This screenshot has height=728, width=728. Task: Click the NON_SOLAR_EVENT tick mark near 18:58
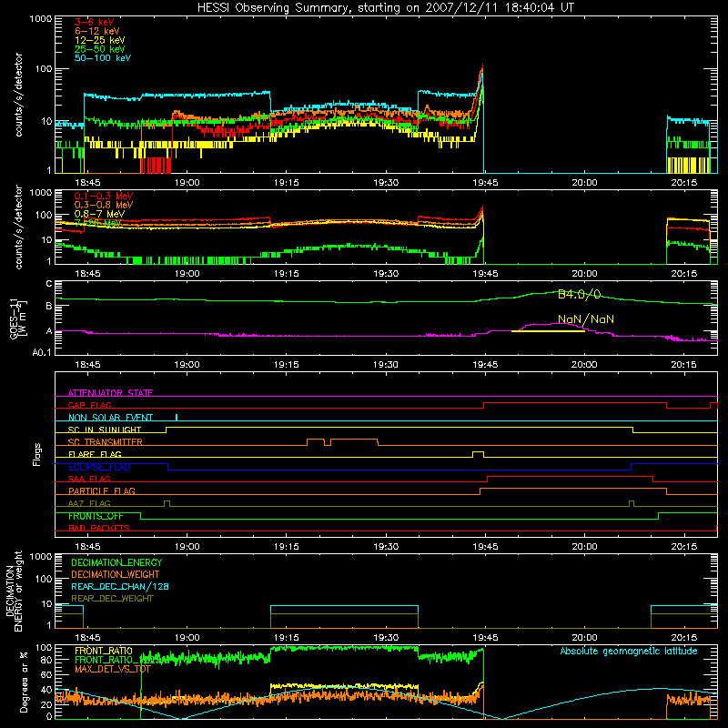(x=177, y=418)
